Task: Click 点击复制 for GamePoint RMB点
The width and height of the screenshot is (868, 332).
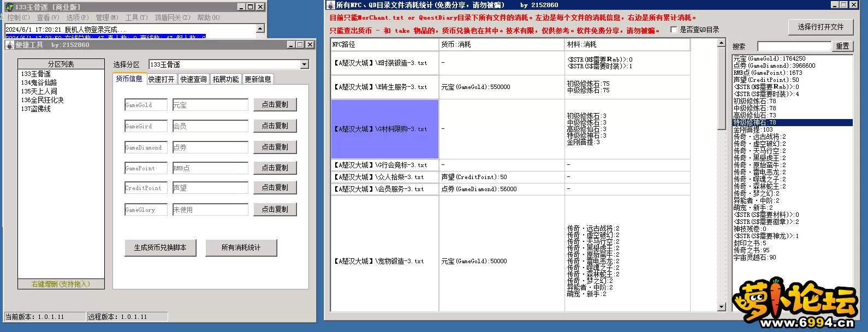Action: (275, 168)
